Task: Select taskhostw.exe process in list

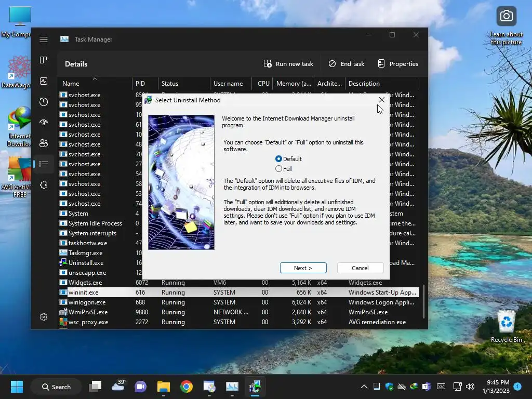Action: tap(87, 243)
